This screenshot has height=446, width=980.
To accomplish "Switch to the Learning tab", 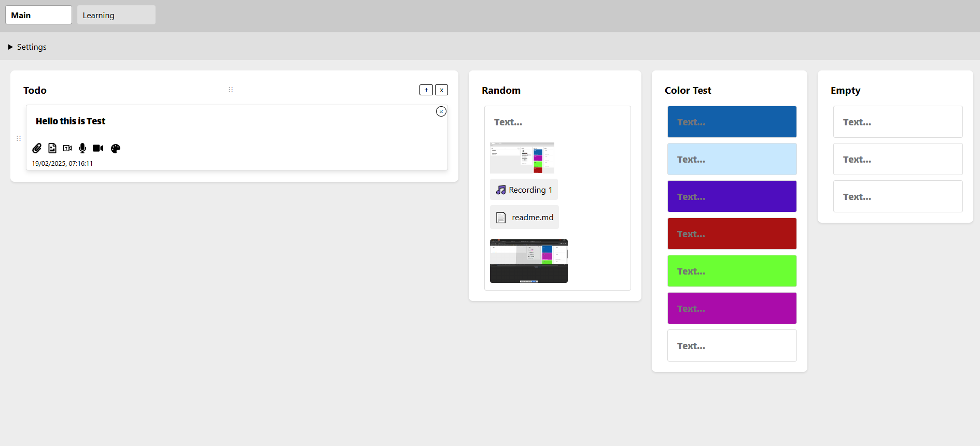I will [x=116, y=15].
